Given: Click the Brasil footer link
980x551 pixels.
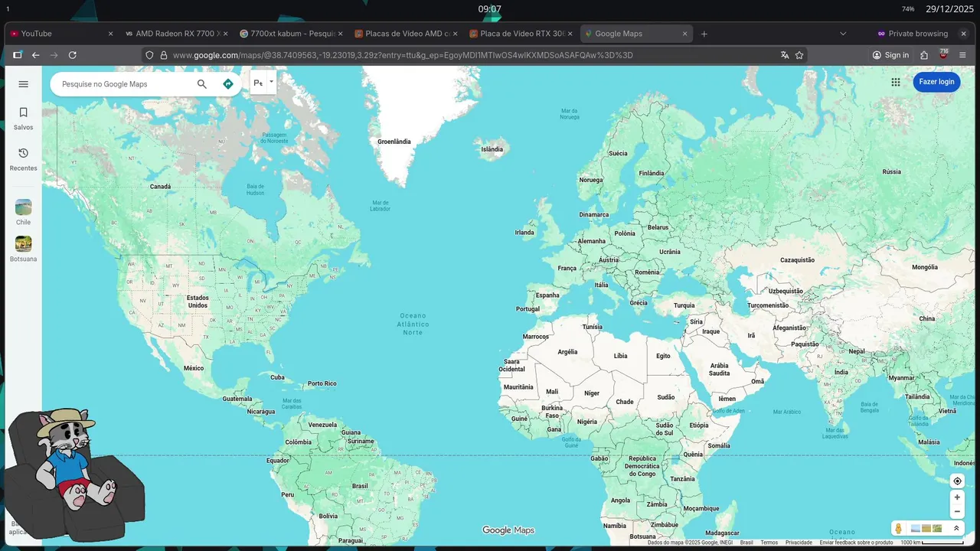Looking at the screenshot, I should click(x=746, y=543).
